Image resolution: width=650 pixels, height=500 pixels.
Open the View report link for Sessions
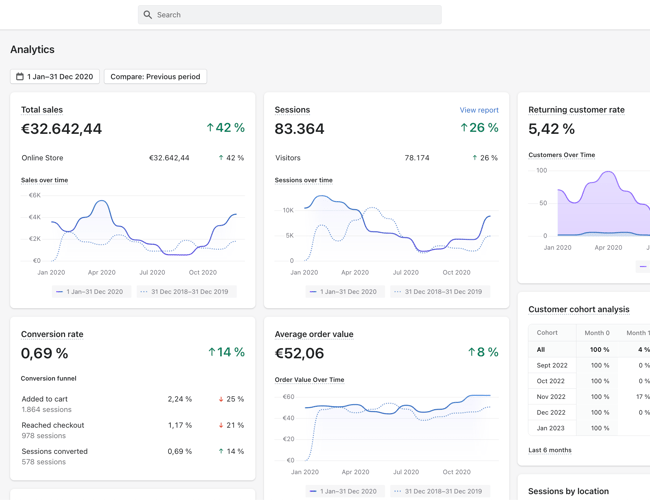479,110
